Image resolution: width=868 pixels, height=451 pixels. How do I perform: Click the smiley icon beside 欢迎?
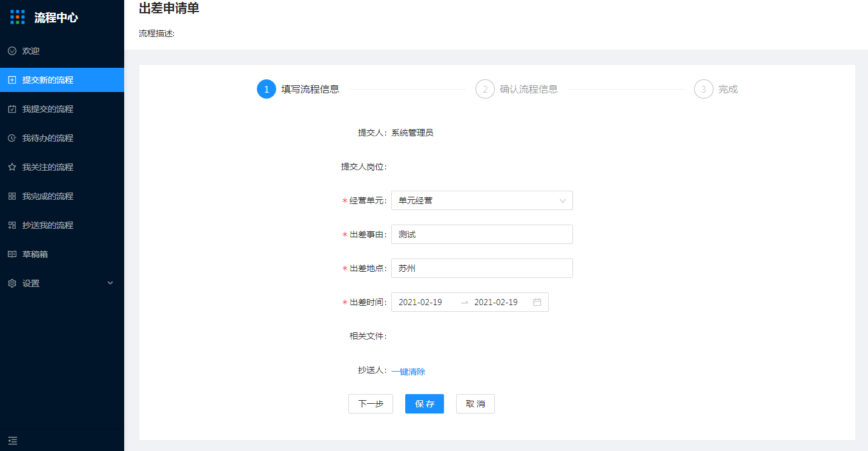pos(12,51)
